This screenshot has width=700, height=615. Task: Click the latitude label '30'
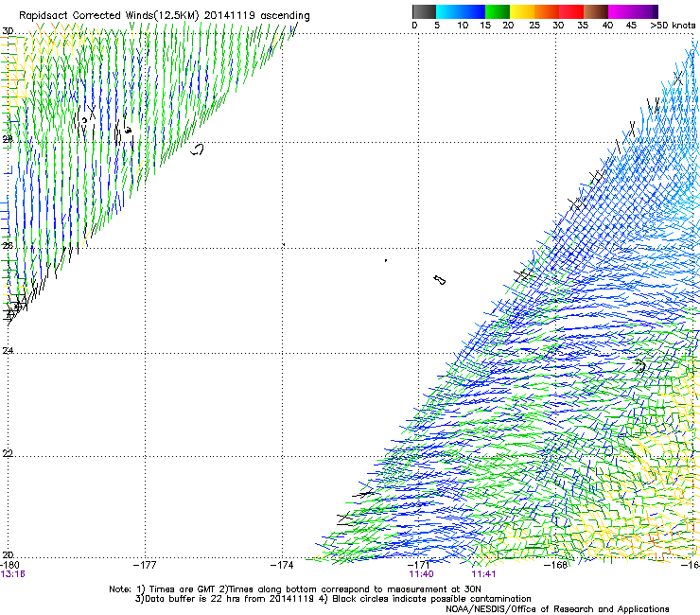[x=8, y=31]
